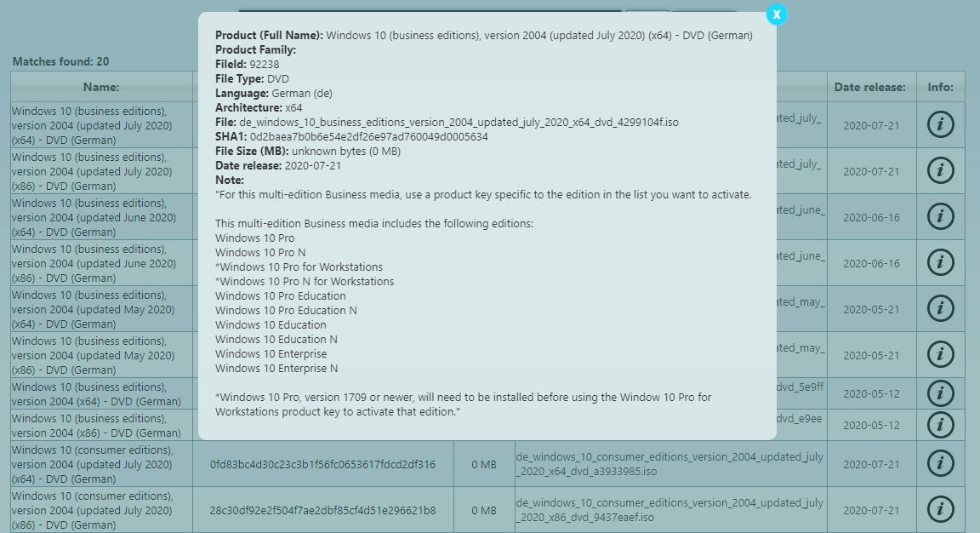Show info for business June 2020 x86 row

point(940,262)
